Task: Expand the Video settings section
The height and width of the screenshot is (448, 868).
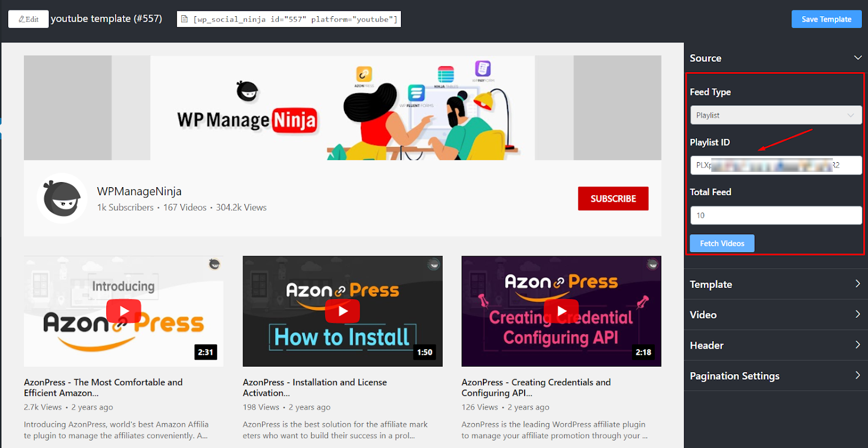Action: [776, 315]
